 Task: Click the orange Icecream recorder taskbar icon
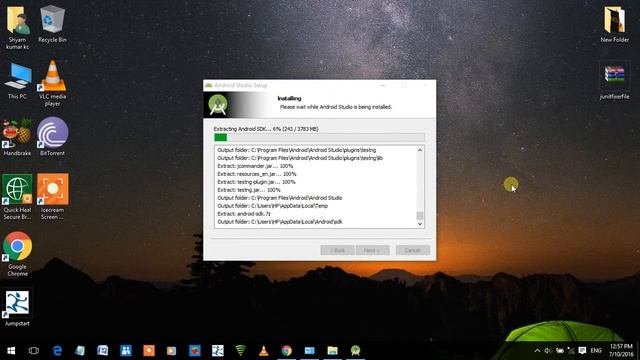coord(149,351)
